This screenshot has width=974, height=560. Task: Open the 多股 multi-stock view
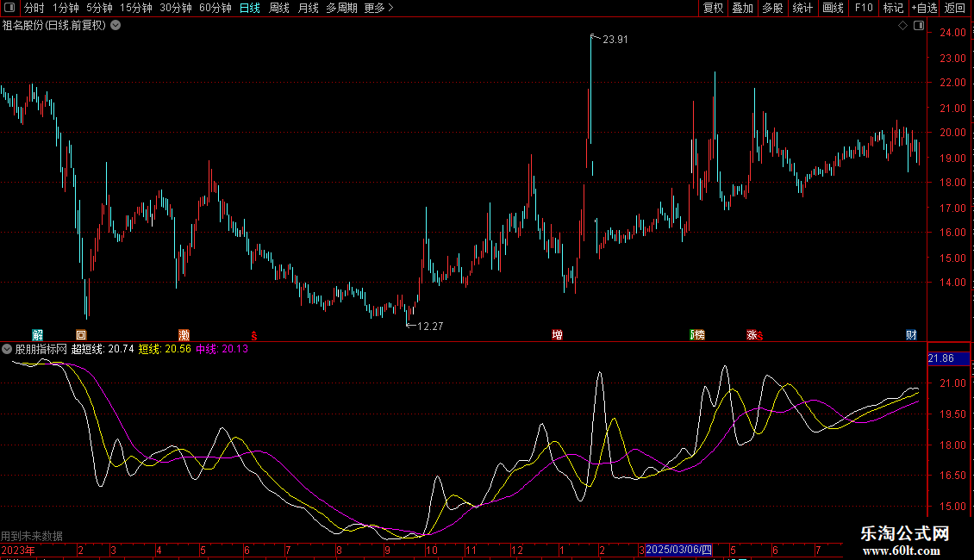point(773,8)
